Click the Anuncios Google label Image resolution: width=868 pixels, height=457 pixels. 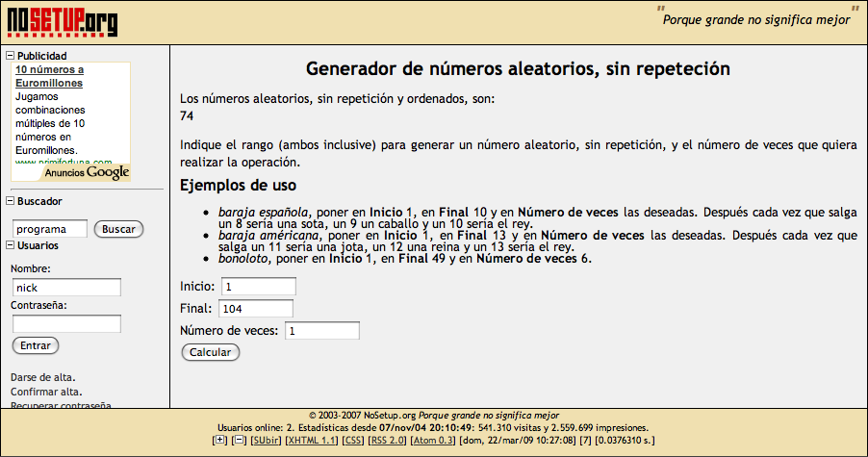pos(87,172)
